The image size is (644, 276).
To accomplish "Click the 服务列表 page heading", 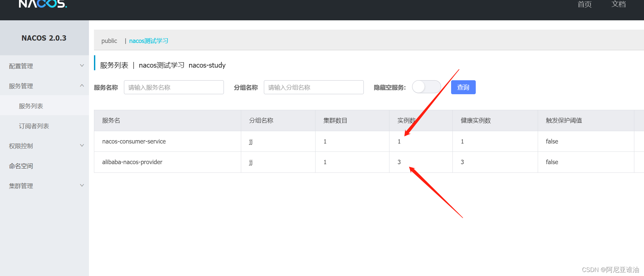I will click(114, 65).
